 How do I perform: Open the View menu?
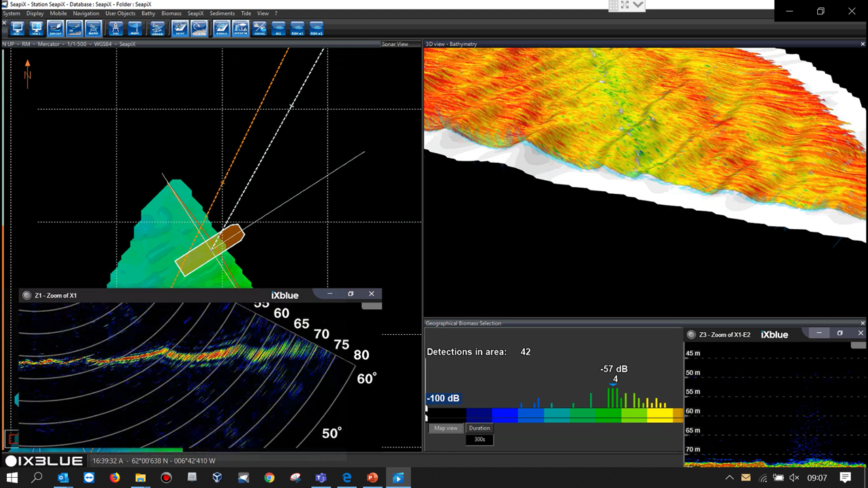(x=263, y=14)
